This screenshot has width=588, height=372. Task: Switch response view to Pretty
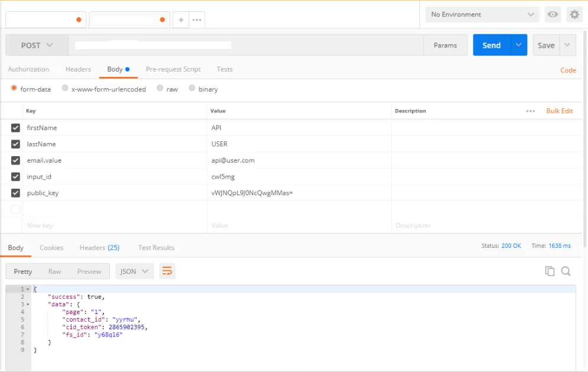[x=23, y=271]
